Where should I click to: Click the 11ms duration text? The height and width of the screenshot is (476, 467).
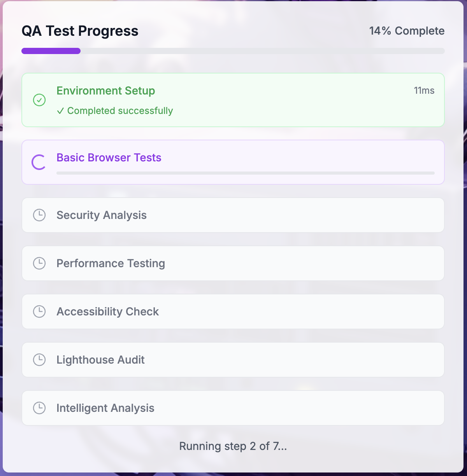pyautogui.click(x=424, y=91)
